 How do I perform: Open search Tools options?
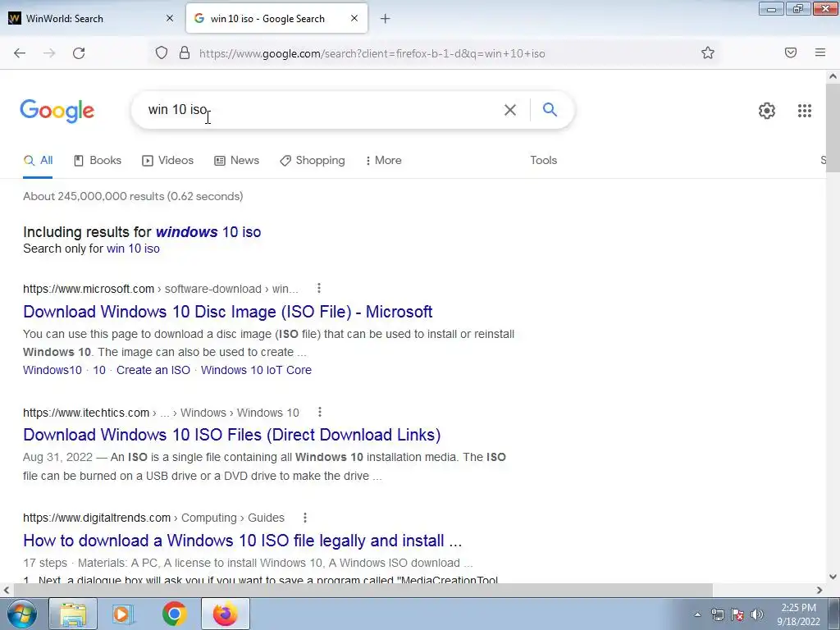click(543, 160)
